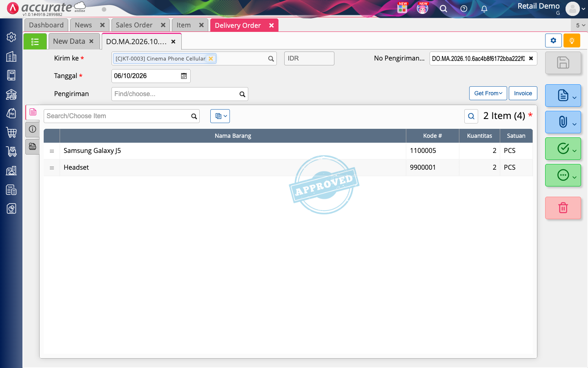Expand the green checkmark approval dropdown

click(563, 148)
